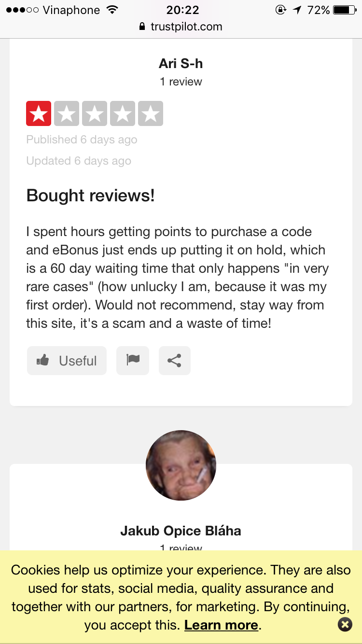Click the Bought reviews! heading
Screen dimensions: 362x644
[x=91, y=196]
